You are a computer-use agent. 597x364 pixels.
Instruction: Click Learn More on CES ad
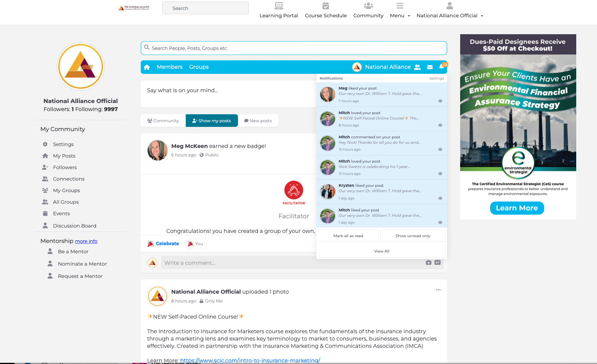[x=517, y=208]
